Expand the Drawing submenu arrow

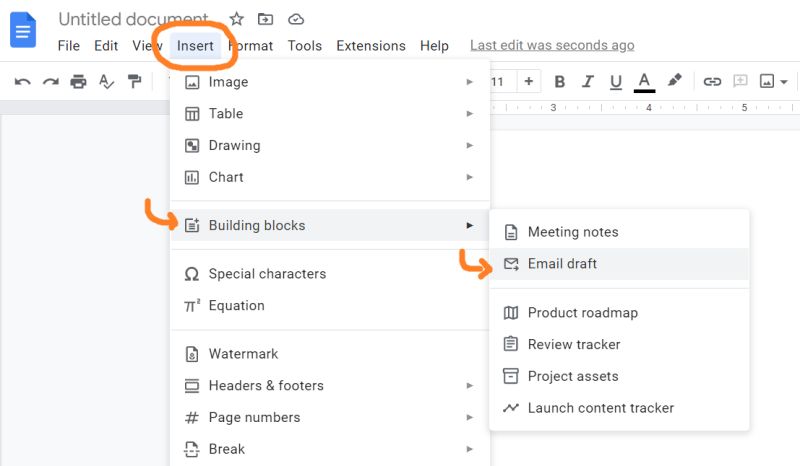tap(469, 145)
